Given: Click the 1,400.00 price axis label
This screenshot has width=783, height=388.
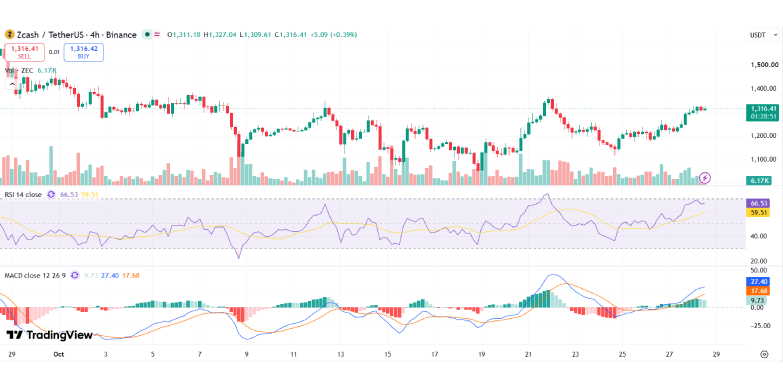Looking at the screenshot, I should point(764,88).
